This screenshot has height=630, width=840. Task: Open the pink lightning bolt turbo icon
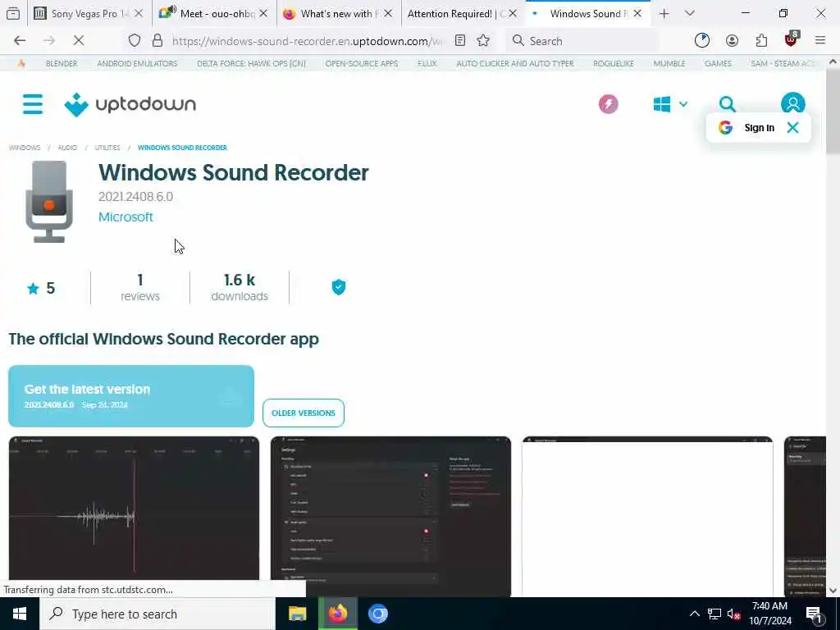click(x=608, y=104)
